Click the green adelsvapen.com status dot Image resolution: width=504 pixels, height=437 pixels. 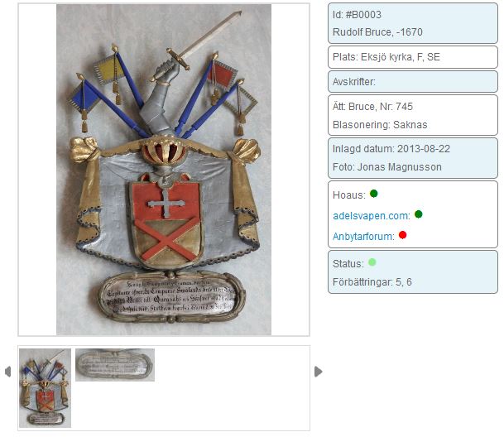(419, 214)
